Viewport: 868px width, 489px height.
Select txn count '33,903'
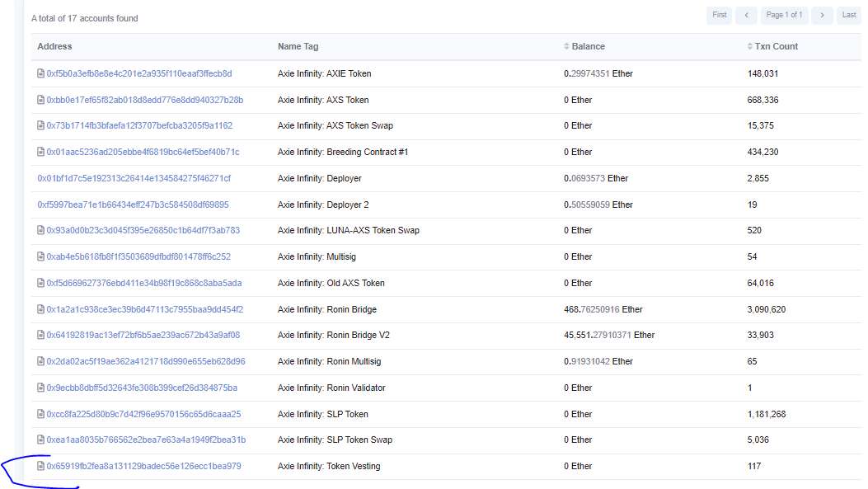pos(761,335)
